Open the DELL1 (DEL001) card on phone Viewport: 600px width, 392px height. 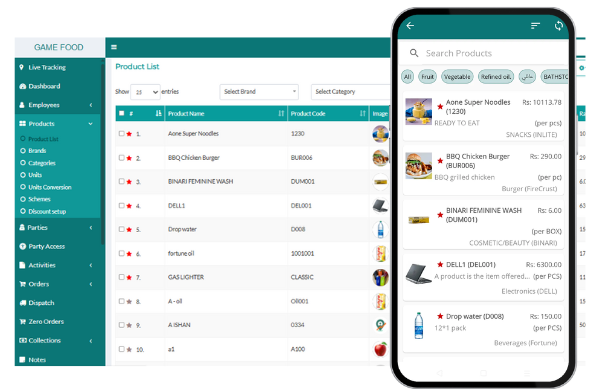click(483, 278)
